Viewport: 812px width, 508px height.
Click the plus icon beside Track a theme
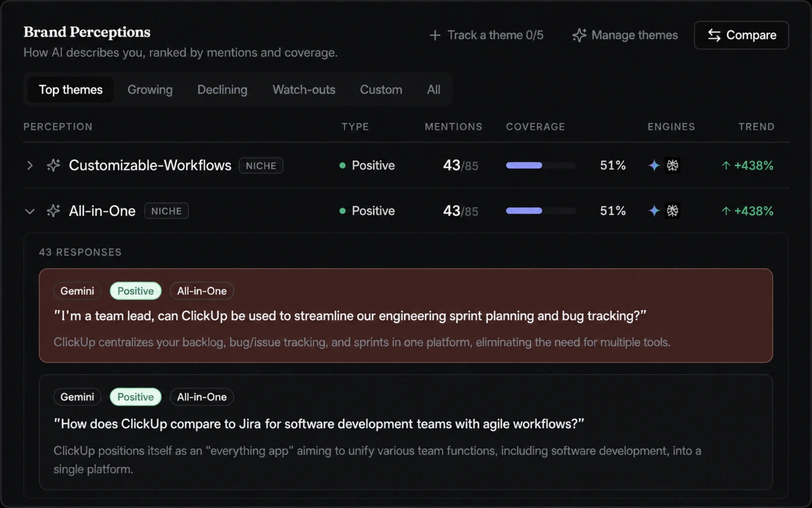pyautogui.click(x=435, y=35)
